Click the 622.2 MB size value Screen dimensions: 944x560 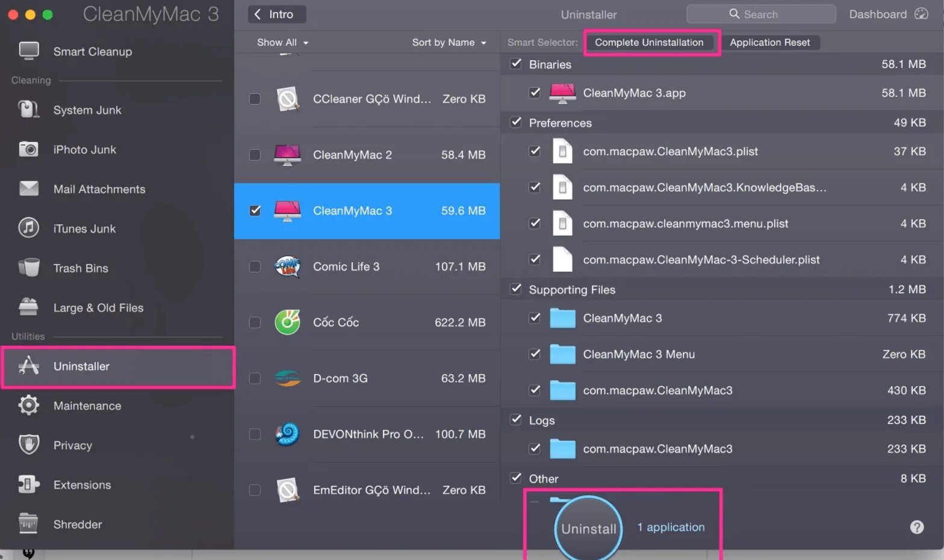coord(460,322)
